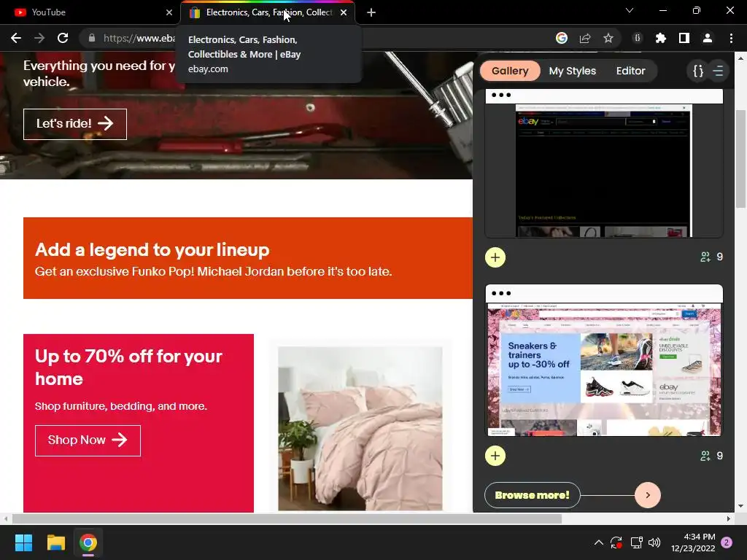View user count of floral style
The image size is (747, 560).
pos(712,456)
